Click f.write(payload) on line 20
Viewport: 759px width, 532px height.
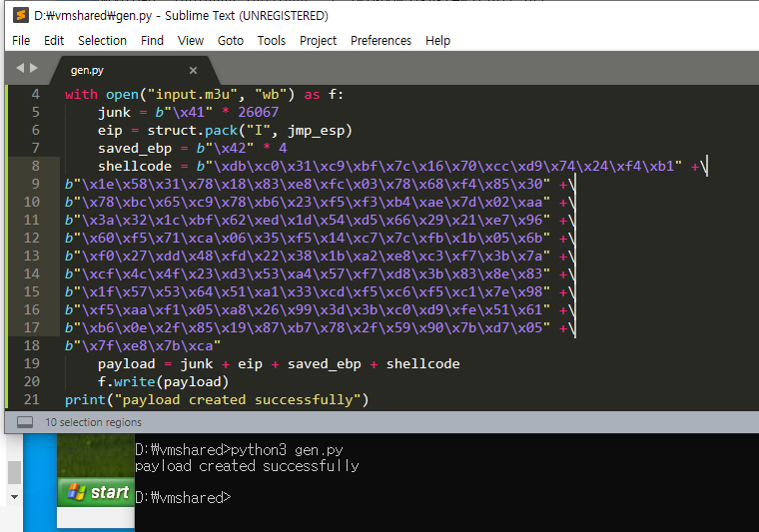click(163, 382)
